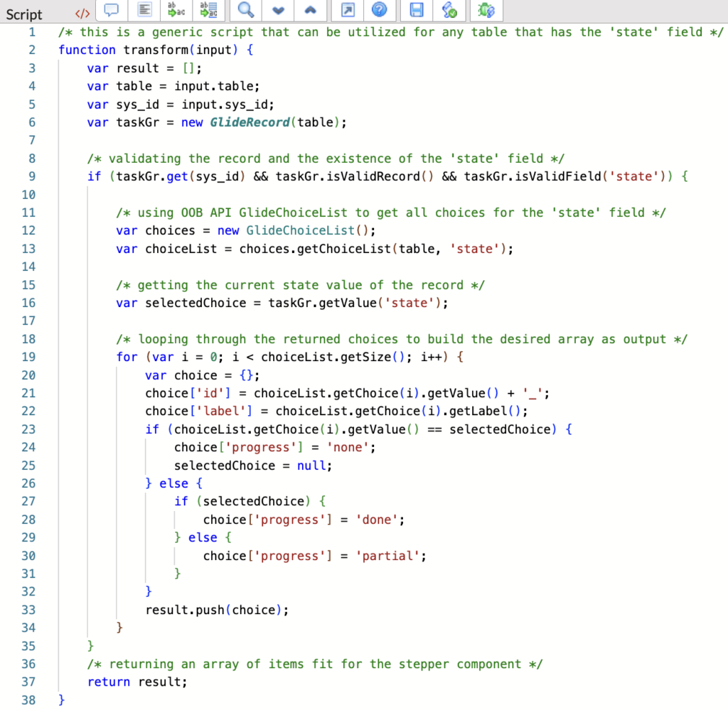Screen dimensions: 728x710
Task: Open editor help question mark icon
Action: click(380, 10)
